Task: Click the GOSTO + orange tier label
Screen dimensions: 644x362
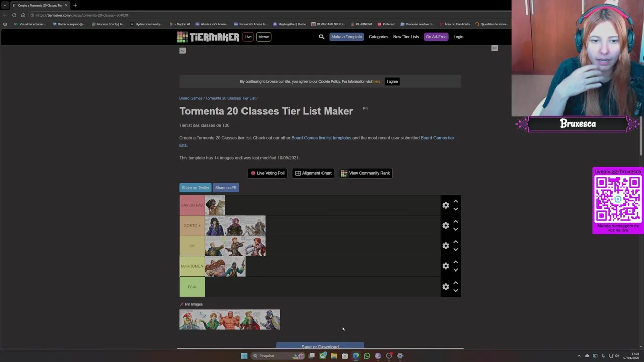Action: point(192,226)
